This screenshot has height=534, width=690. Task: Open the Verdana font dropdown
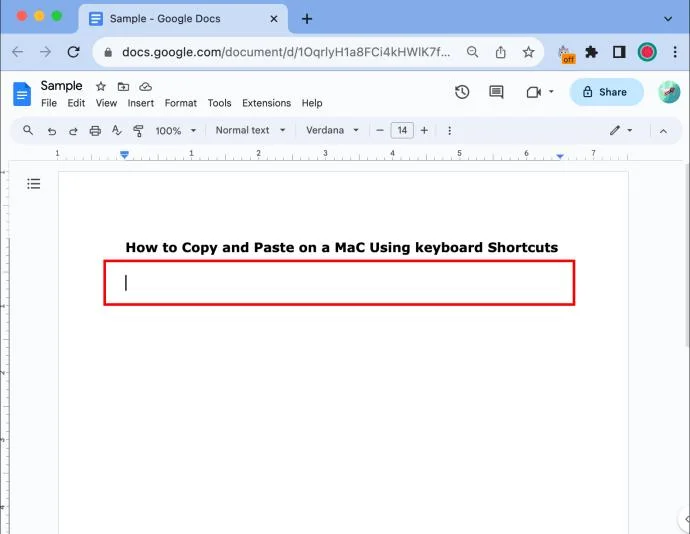332,130
